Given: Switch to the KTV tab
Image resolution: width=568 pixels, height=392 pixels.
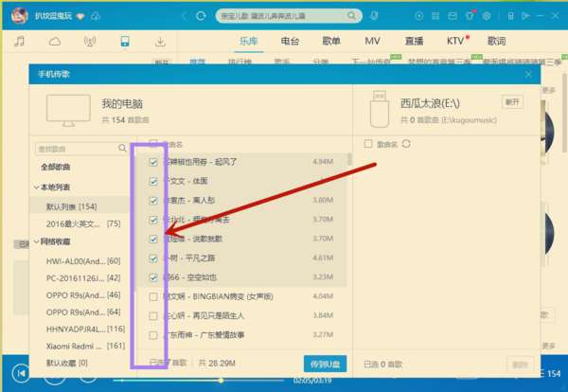Looking at the screenshot, I should 455,41.
